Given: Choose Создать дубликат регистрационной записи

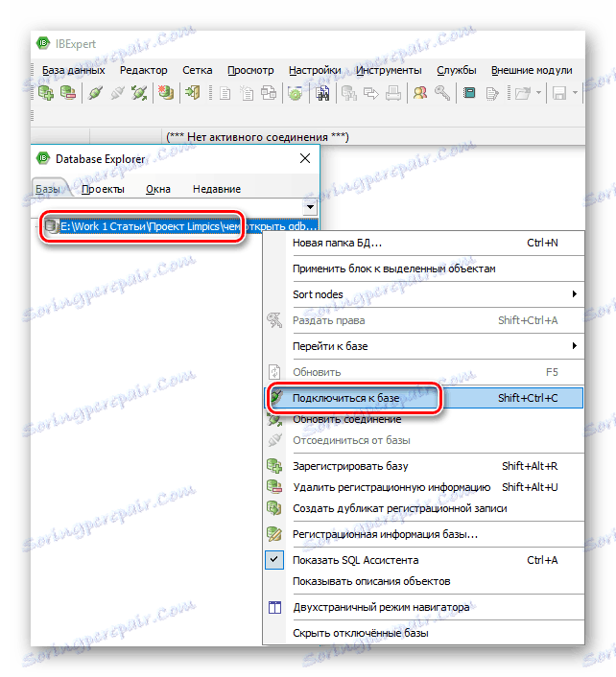Looking at the screenshot, I should 424,508.
